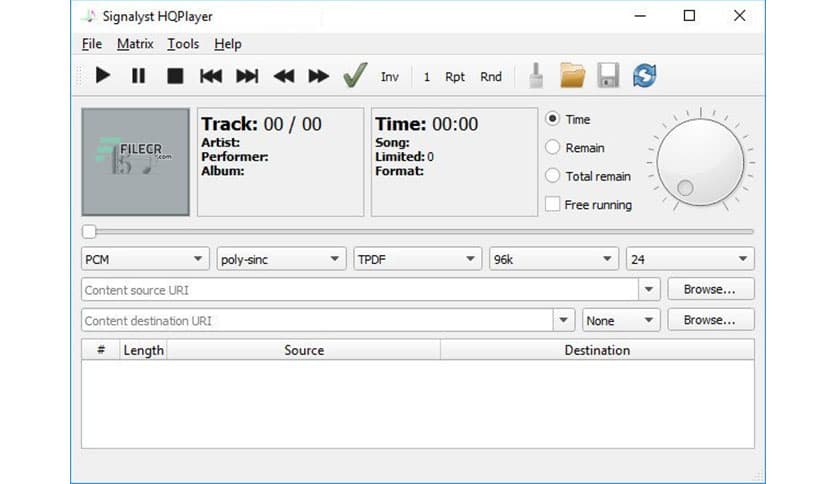
Task: Click the track position seek slider handle
Action: pos(89,231)
